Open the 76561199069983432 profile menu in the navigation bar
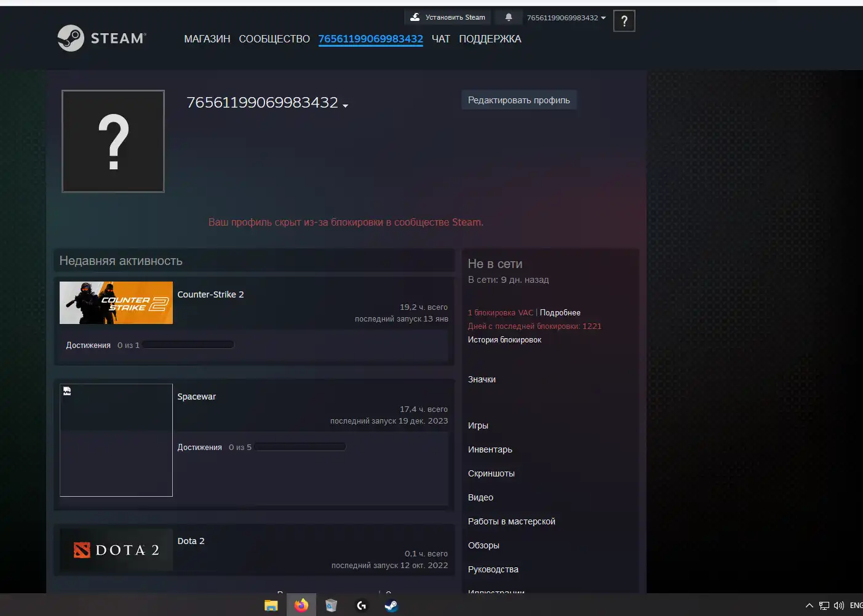863x616 pixels. coord(371,39)
